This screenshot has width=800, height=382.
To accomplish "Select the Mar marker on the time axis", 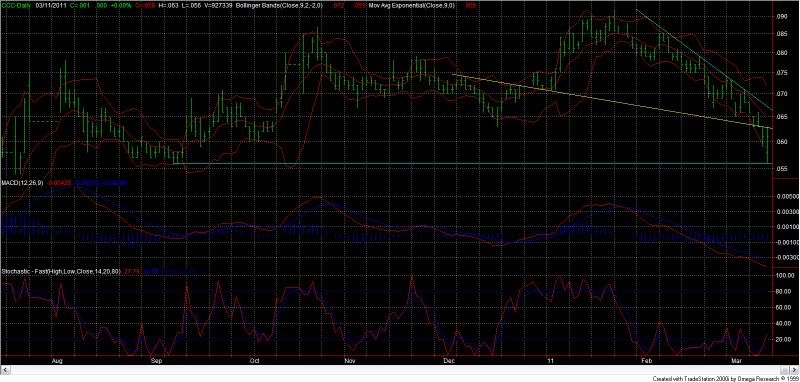I will [x=736, y=361].
